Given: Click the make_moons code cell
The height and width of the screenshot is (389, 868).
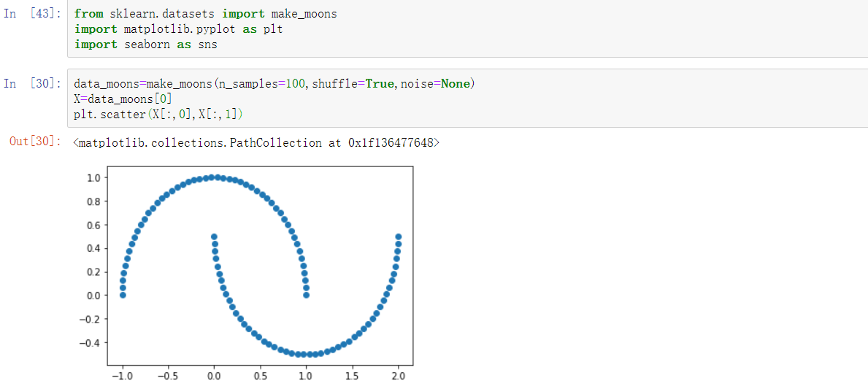Looking at the screenshot, I should [x=467, y=99].
